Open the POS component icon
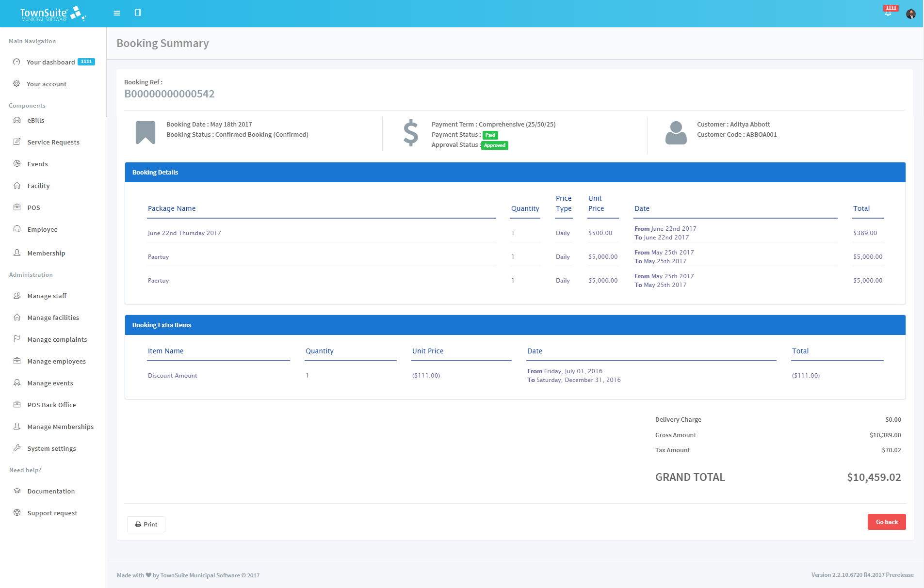The image size is (924, 588). tap(17, 207)
